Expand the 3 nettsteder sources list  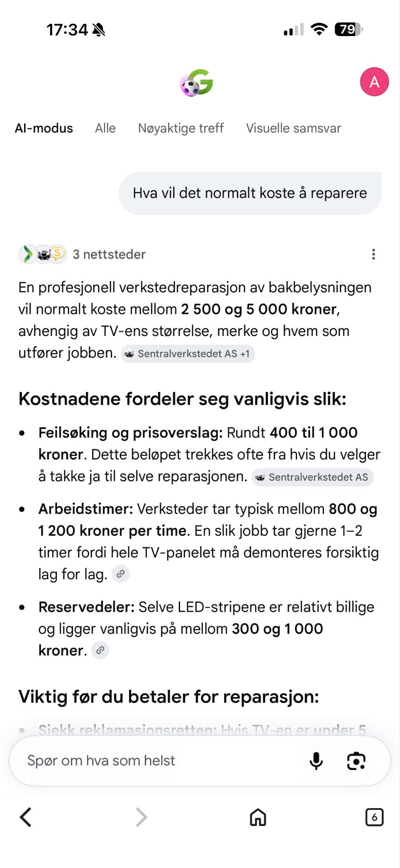point(82,255)
